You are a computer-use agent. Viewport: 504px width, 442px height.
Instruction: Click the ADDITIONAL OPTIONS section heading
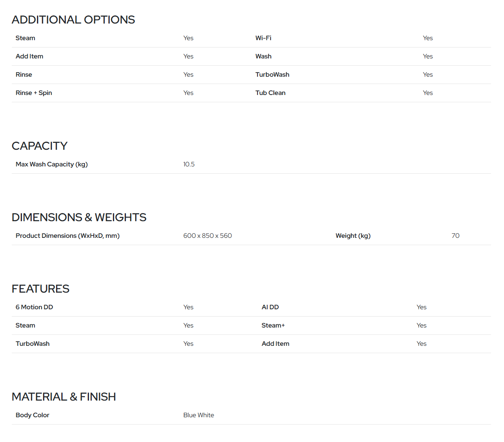pyautogui.click(x=73, y=19)
